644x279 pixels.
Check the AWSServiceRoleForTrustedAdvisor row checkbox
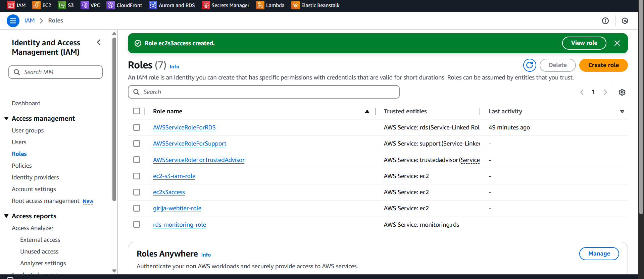click(137, 160)
